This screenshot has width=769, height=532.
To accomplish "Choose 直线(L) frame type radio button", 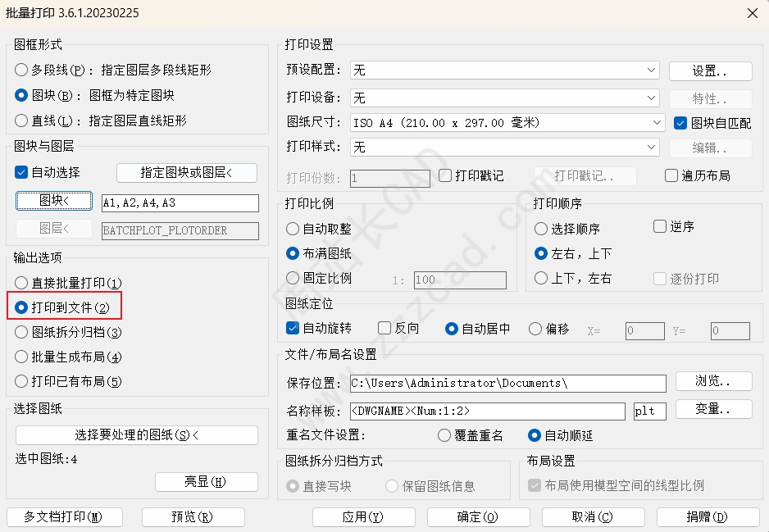I will (x=22, y=120).
